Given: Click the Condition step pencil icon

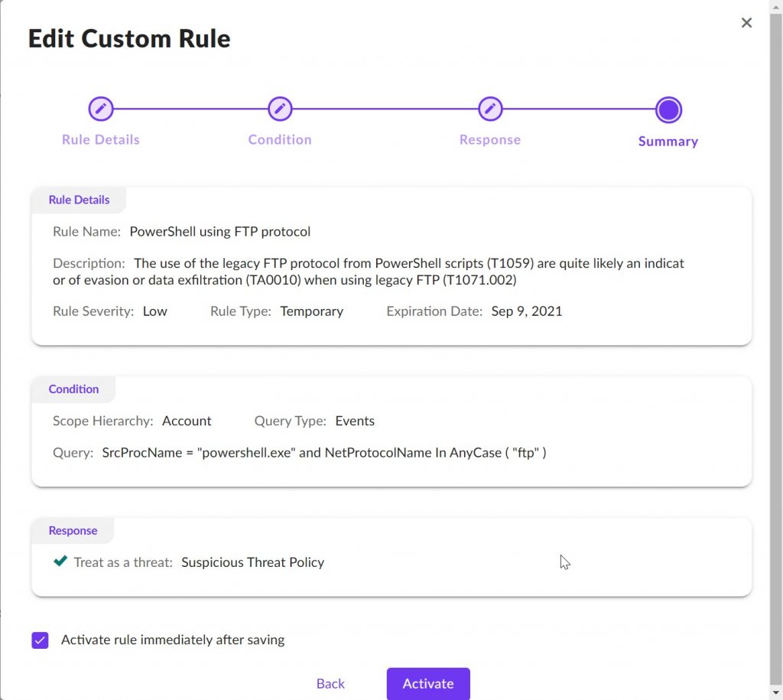Looking at the screenshot, I should (x=280, y=109).
